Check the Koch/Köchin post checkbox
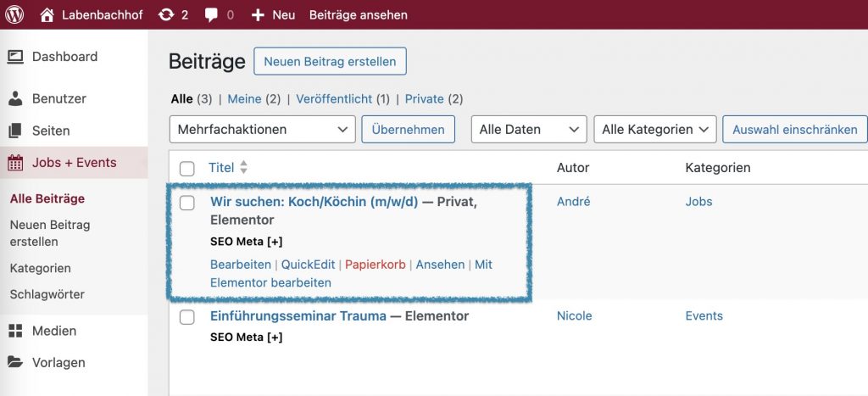 click(x=187, y=203)
